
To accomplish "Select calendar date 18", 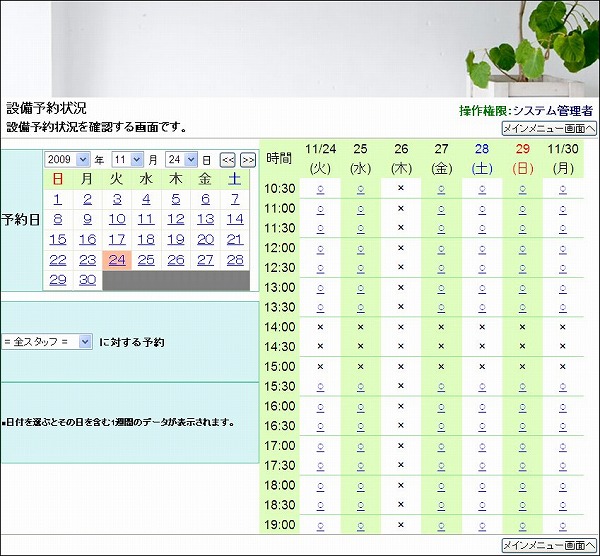I will [x=146, y=240].
